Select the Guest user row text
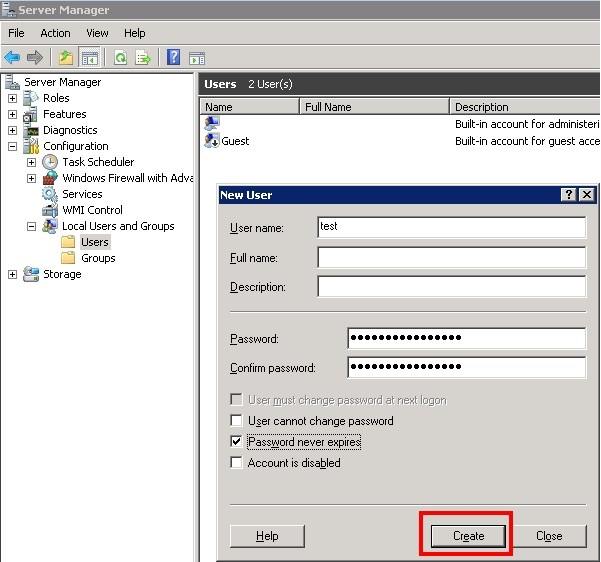 pyautogui.click(x=235, y=141)
